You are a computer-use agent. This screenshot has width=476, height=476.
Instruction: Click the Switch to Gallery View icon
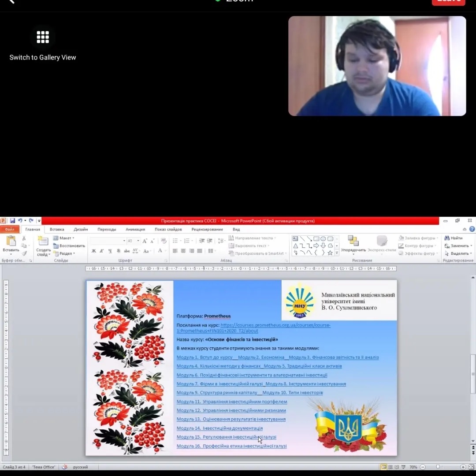[x=43, y=37]
